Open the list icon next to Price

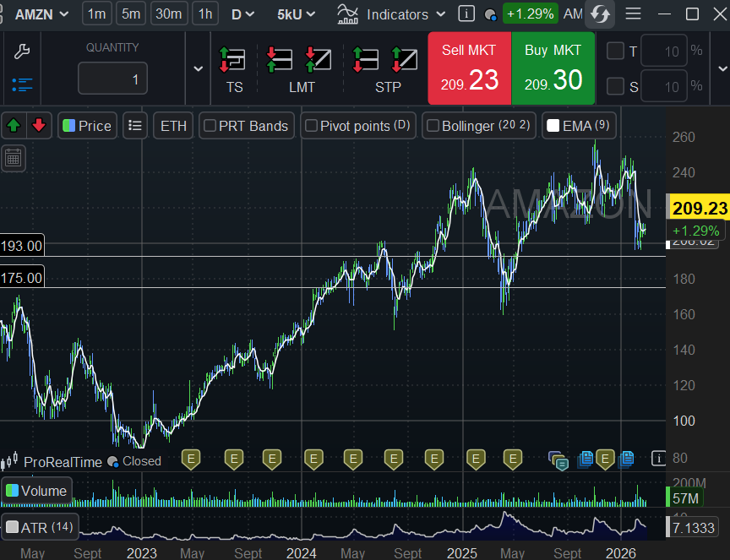tap(134, 126)
